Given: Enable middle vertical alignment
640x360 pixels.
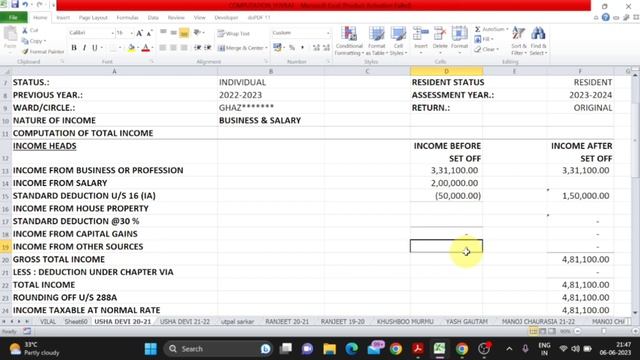Looking at the screenshot, I should (173, 33).
